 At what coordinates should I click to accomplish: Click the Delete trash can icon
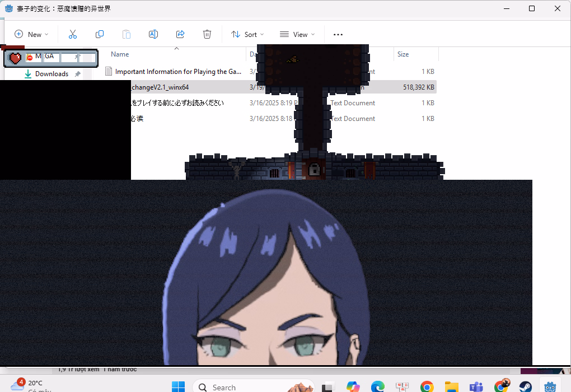(207, 34)
